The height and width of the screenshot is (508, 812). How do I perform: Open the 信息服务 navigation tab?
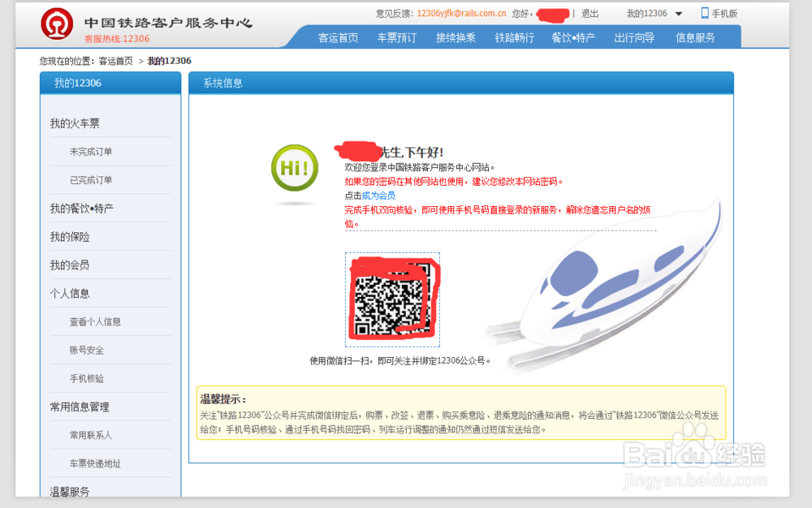[695, 38]
